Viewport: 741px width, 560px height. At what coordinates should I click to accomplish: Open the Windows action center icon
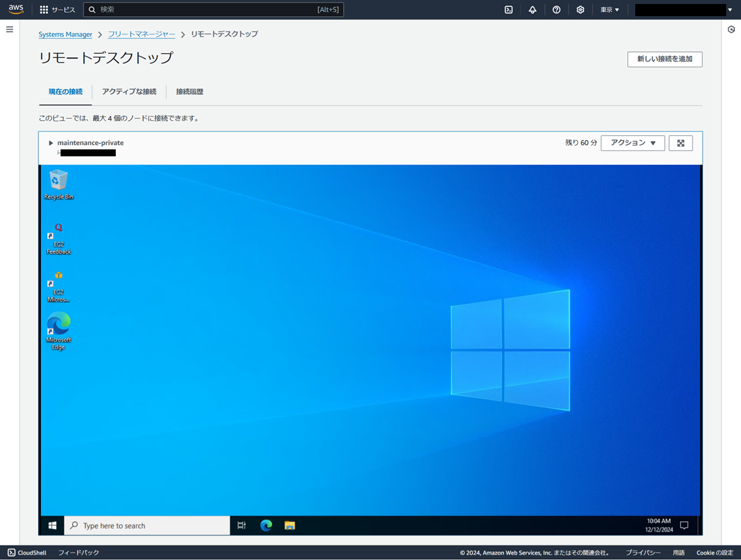pos(684,526)
